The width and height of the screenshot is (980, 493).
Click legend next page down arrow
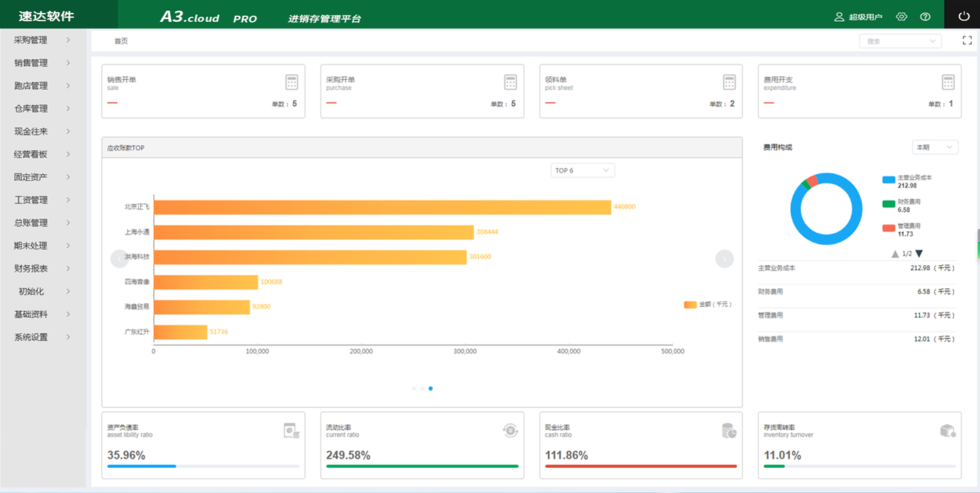click(x=919, y=254)
